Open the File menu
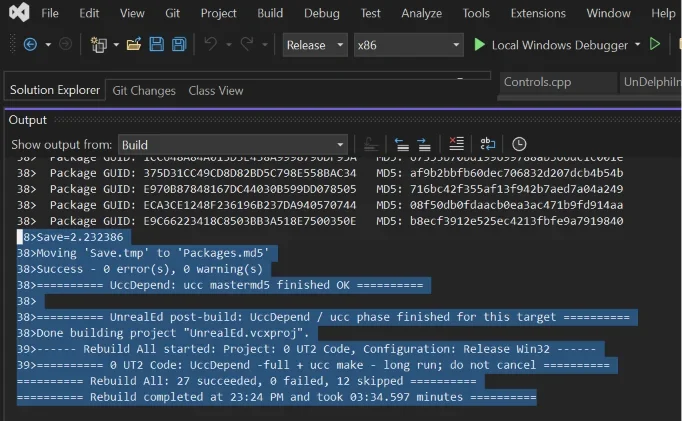Screen dimensions: 682x421 click(50, 13)
